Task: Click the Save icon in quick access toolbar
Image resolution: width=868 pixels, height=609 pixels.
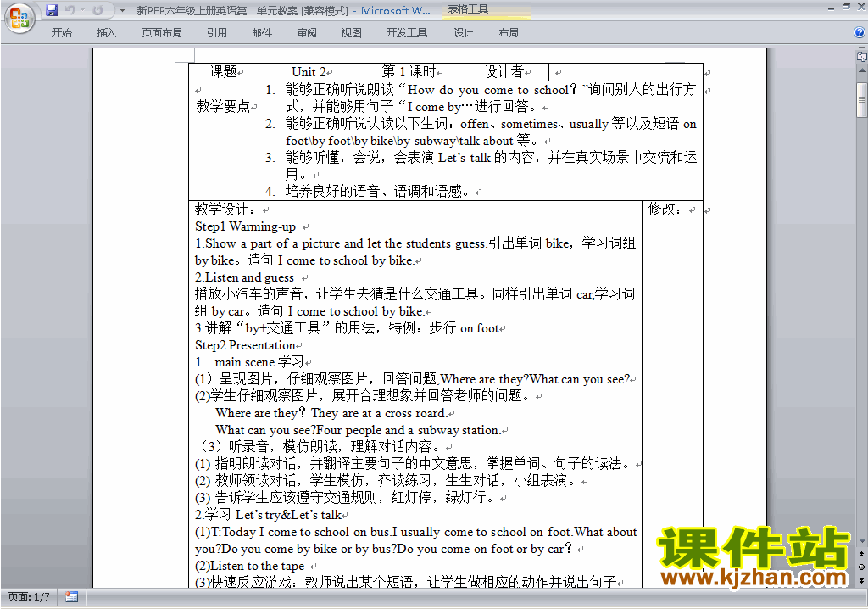Action: tap(52, 10)
